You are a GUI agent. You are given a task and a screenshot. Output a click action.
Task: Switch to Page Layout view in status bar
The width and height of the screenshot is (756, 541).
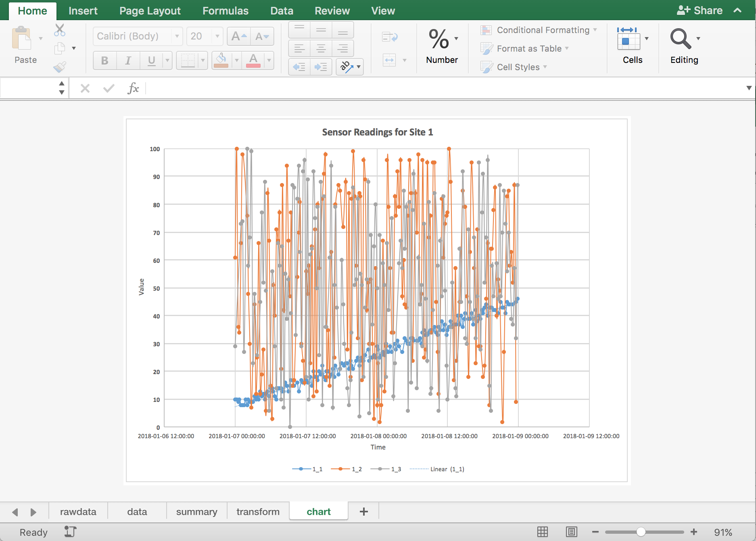572,532
